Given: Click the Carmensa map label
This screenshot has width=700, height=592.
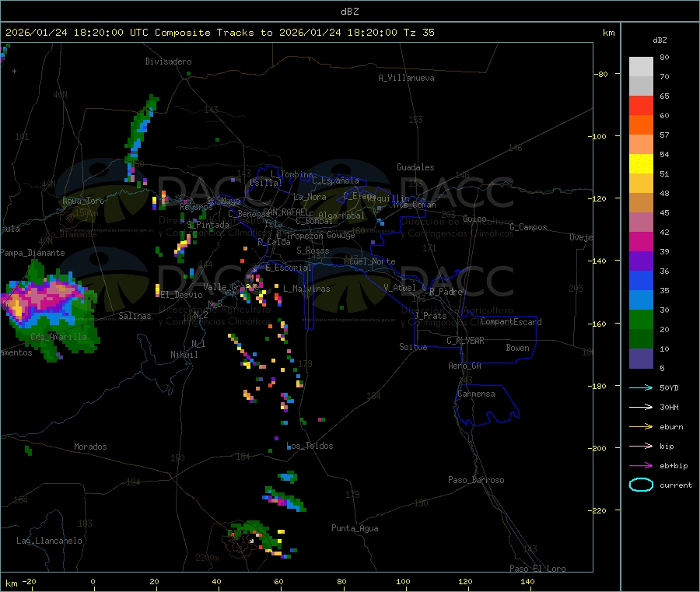Looking at the screenshot, I should coord(476,394).
